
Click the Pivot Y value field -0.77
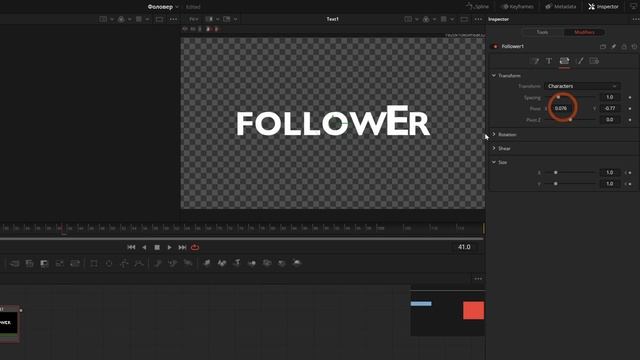coord(610,109)
